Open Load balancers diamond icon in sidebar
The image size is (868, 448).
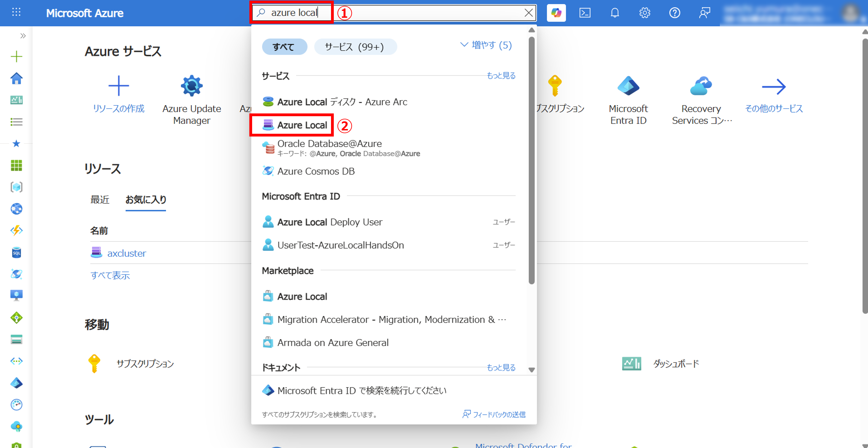click(16, 318)
